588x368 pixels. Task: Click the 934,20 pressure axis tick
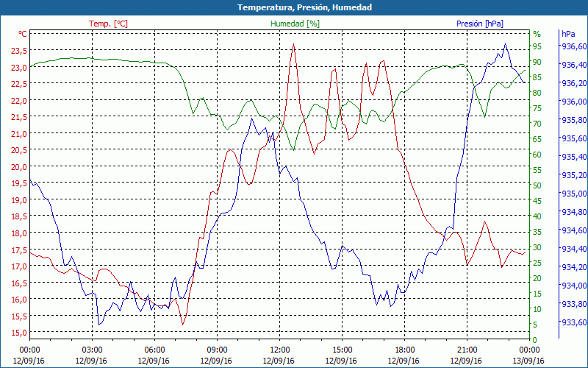pyautogui.click(x=574, y=267)
